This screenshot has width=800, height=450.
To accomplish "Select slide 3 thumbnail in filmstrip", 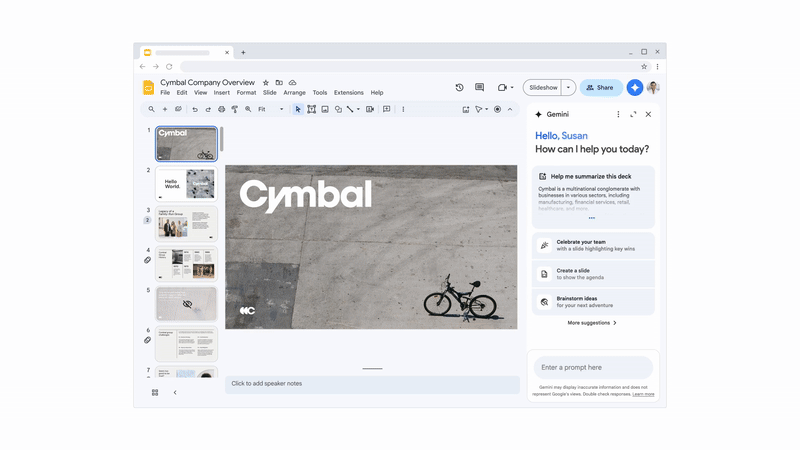I will coord(186,223).
